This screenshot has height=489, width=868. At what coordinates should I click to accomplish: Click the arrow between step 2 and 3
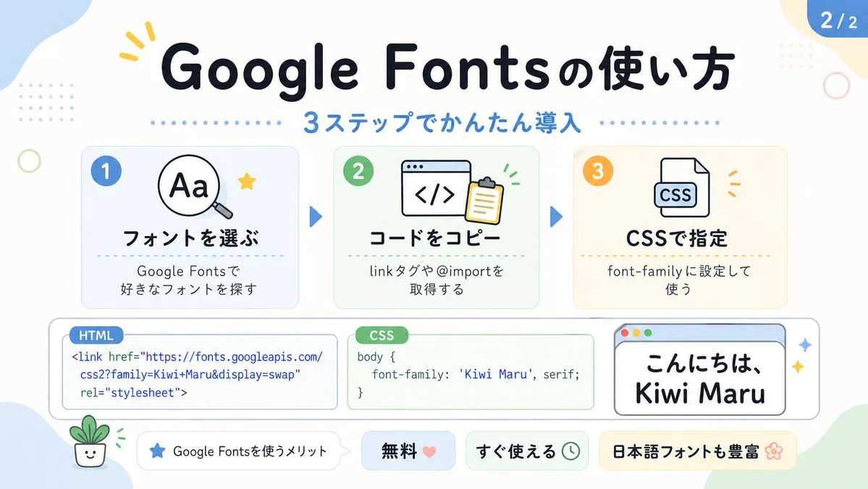[x=556, y=217]
